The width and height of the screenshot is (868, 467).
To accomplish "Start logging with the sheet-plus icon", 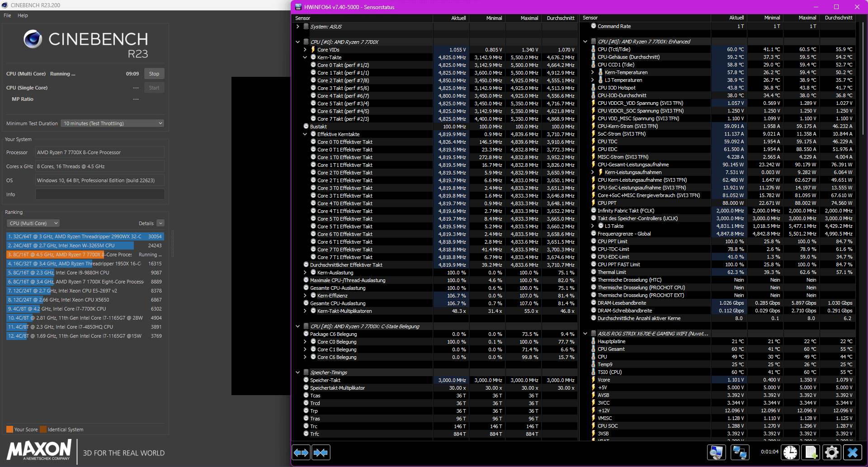I will coord(811,452).
